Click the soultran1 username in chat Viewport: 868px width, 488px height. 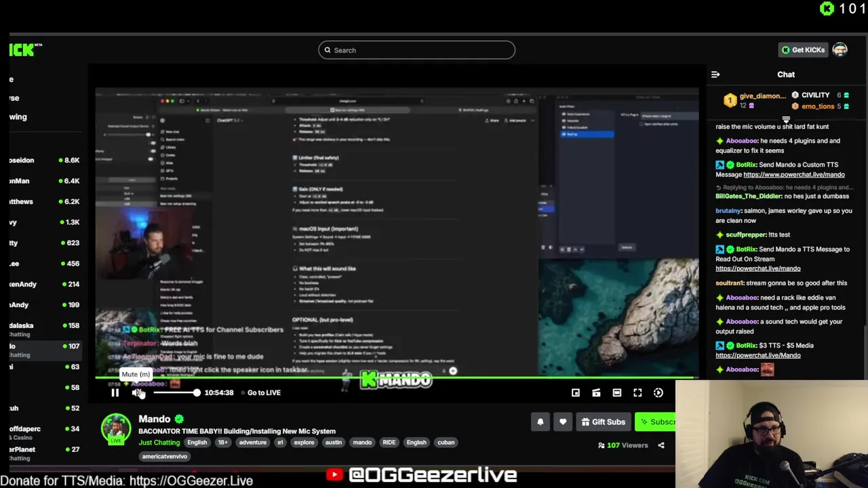point(729,283)
